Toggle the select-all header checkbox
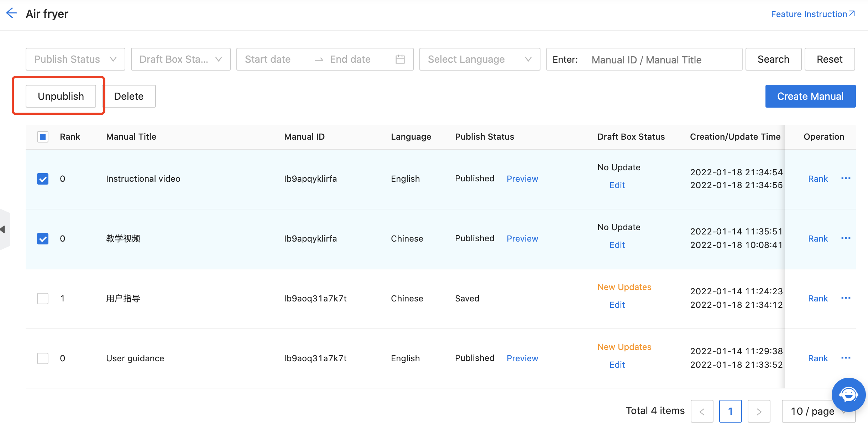The height and width of the screenshot is (429, 868). point(43,136)
